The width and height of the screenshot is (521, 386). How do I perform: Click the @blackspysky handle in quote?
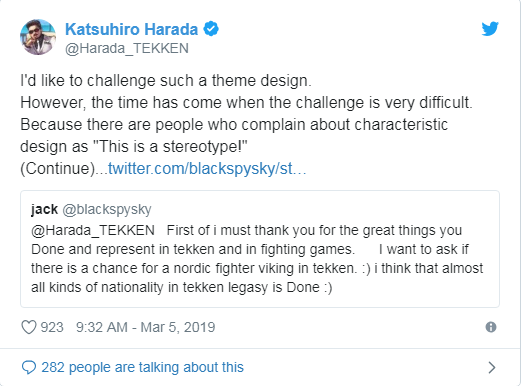point(107,210)
